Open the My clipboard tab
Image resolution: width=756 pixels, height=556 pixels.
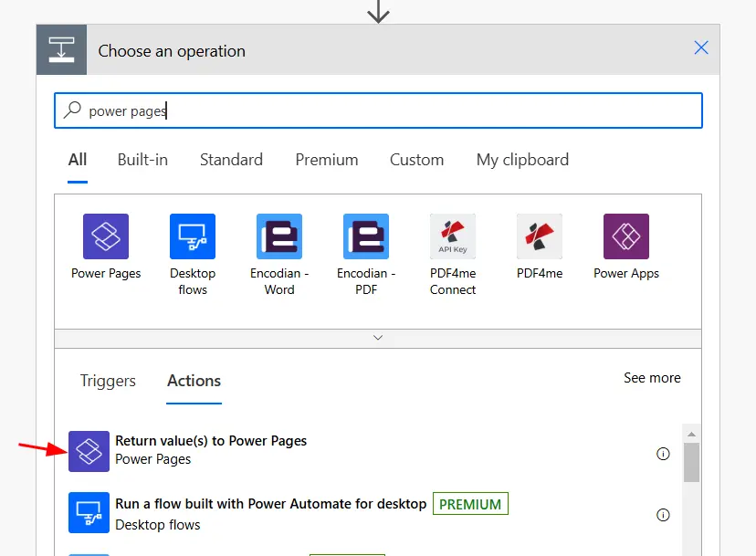click(522, 160)
